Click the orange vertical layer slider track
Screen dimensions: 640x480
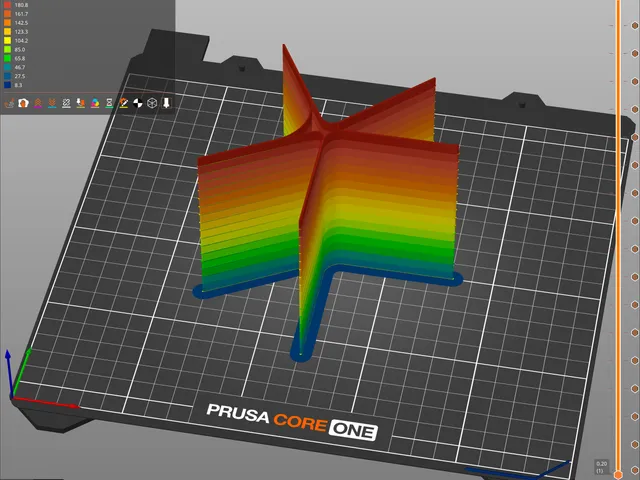point(618,237)
